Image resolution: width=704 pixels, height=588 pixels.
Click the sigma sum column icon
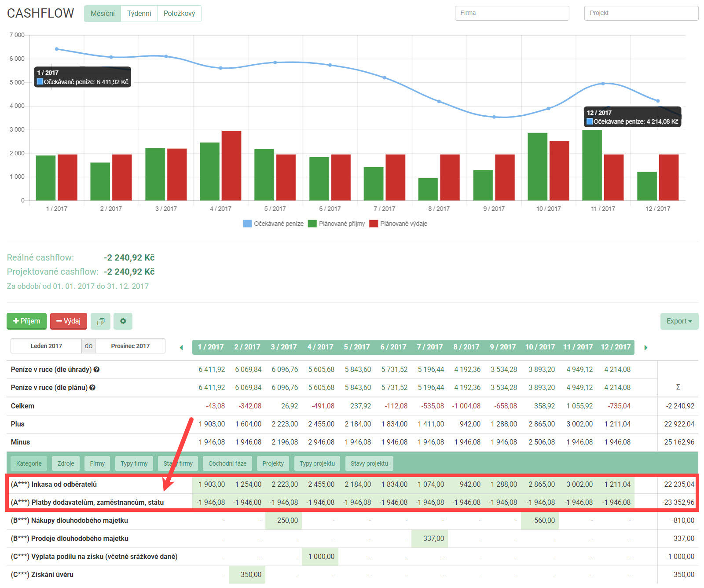click(678, 387)
